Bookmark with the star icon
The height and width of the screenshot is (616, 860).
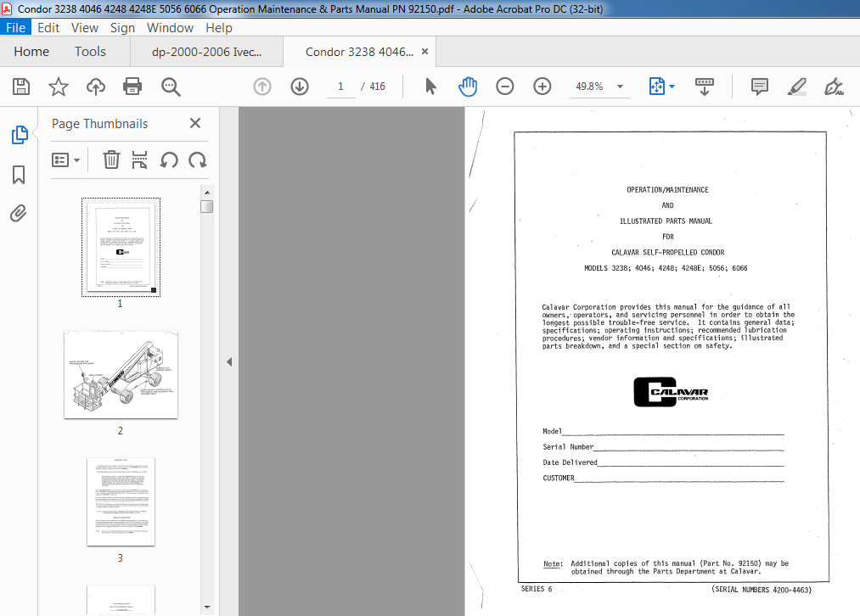[58, 87]
